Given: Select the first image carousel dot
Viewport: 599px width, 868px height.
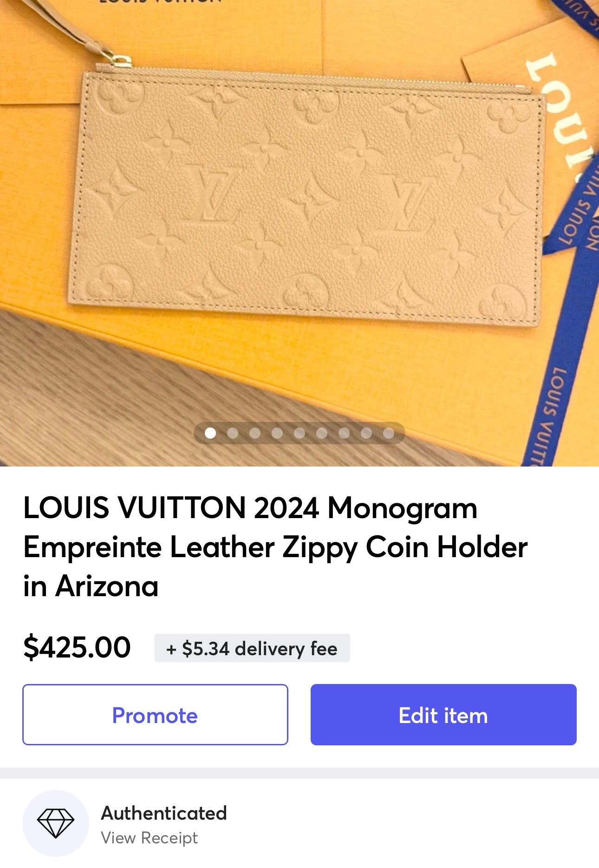Looking at the screenshot, I should [210, 433].
